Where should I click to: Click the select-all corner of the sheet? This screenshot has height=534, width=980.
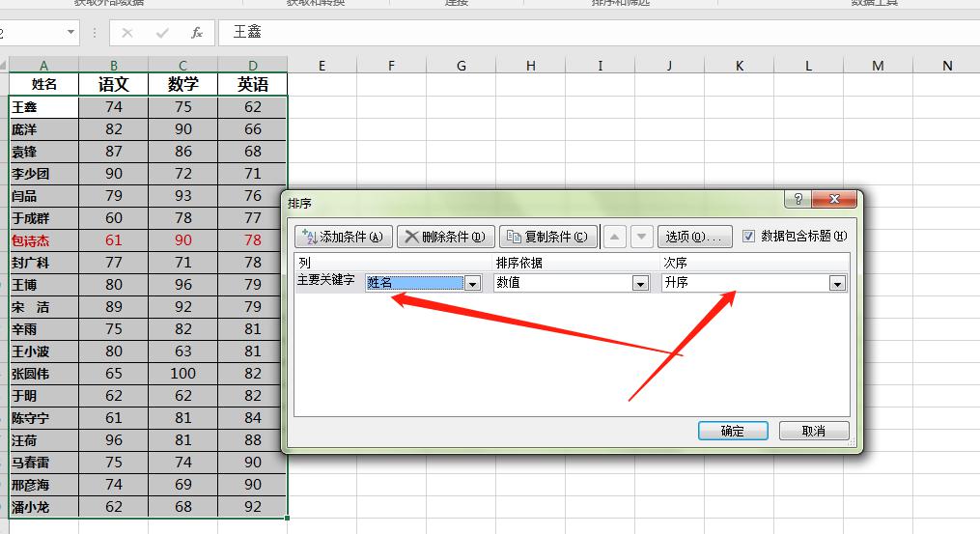[x=4, y=65]
